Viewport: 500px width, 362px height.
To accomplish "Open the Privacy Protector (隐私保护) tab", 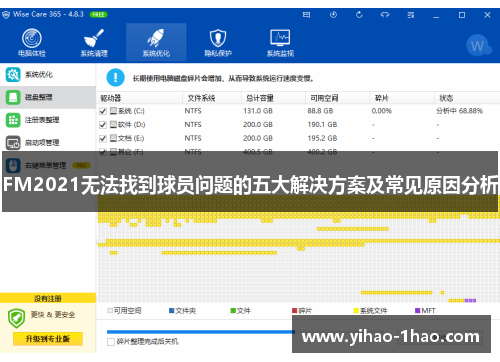I will point(218,43).
